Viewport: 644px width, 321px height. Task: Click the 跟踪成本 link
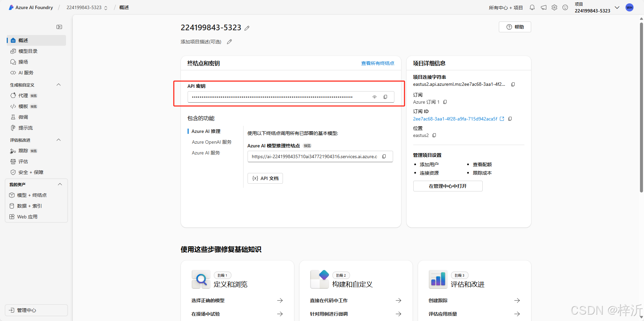coord(482,173)
